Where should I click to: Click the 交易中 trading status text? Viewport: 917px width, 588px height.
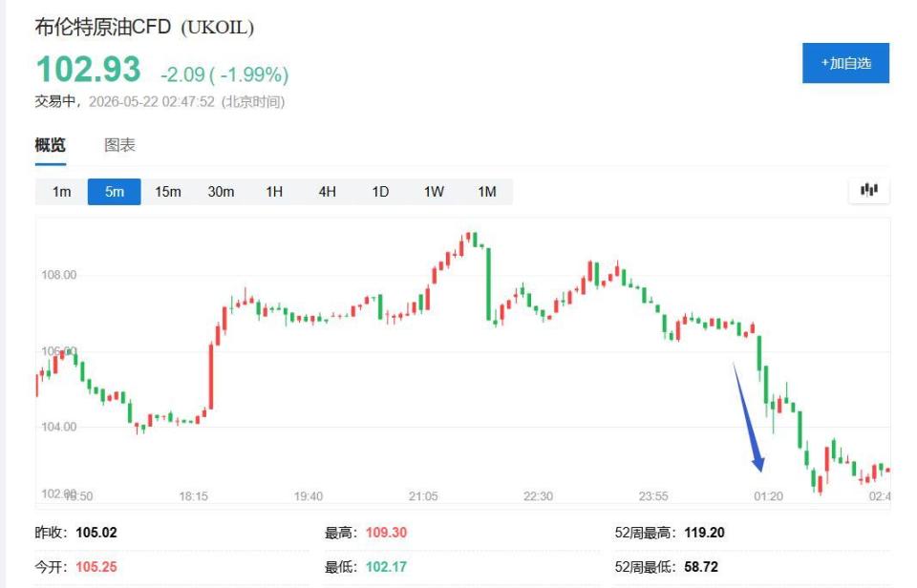click(54, 102)
